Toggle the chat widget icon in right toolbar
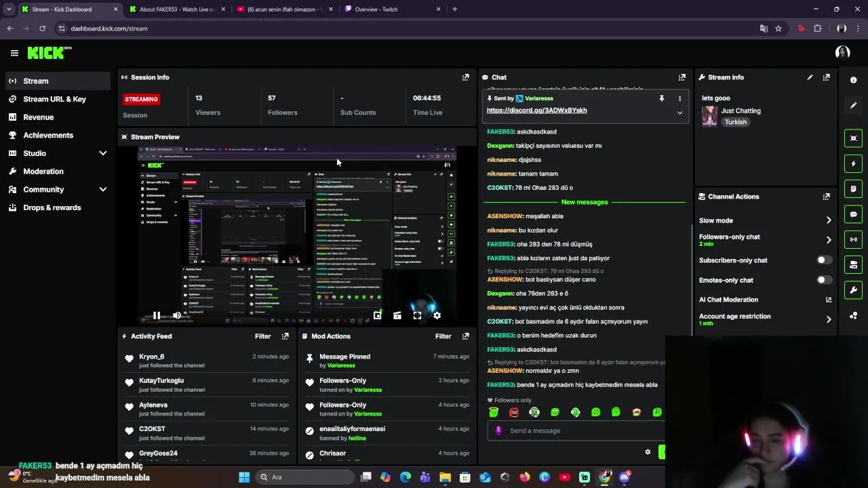Screen dimensions: 868x488 tap(853, 214)
